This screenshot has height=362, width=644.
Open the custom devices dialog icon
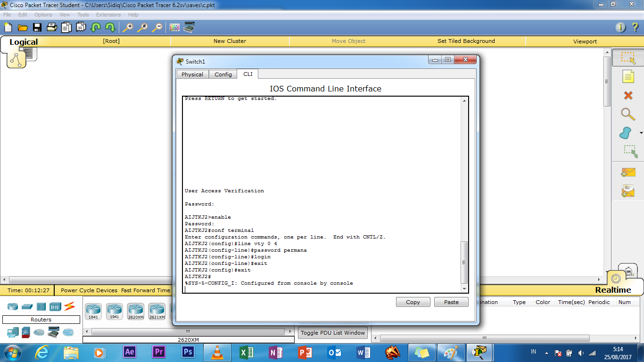(189, 27)
